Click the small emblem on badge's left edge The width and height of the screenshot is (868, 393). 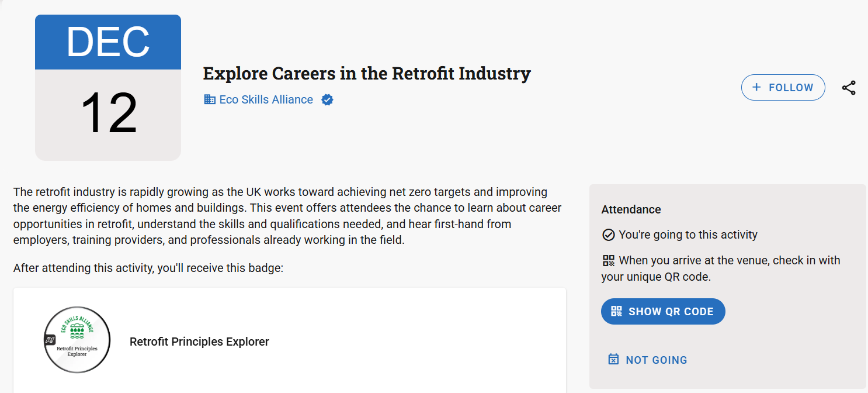(50, 340)
